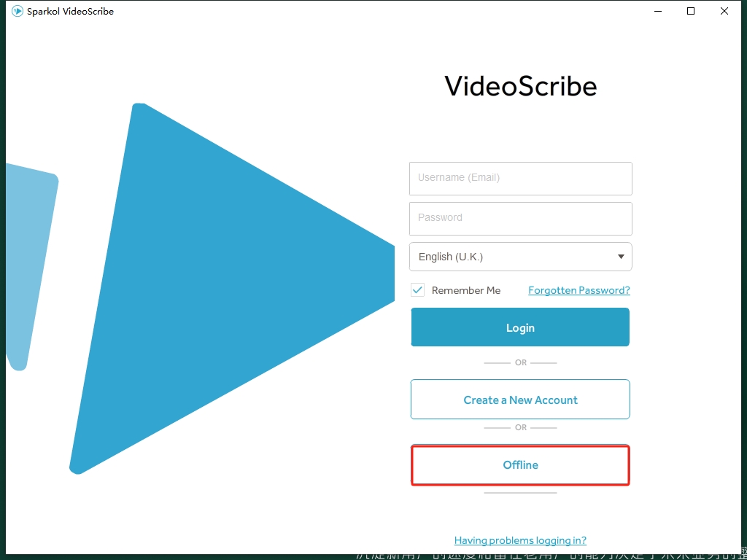Choose the Offline button

pos(520,464)
